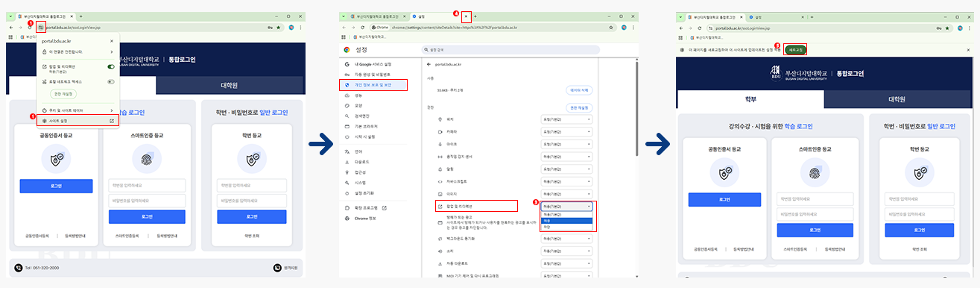Click 권한 재설정 button on the settings page
The width and height of the screenshot is (980, 288).
tap(580, 107)
